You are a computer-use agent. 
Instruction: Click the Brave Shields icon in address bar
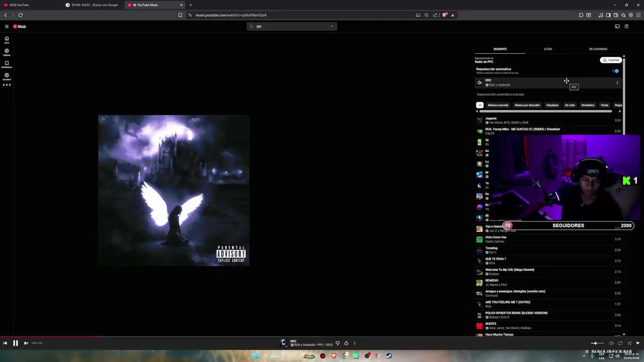point(444,15)
